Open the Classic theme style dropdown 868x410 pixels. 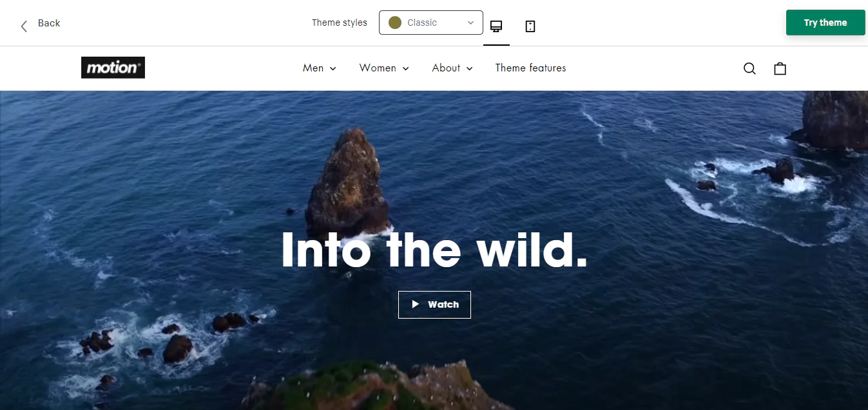click(x=430, y=22)
